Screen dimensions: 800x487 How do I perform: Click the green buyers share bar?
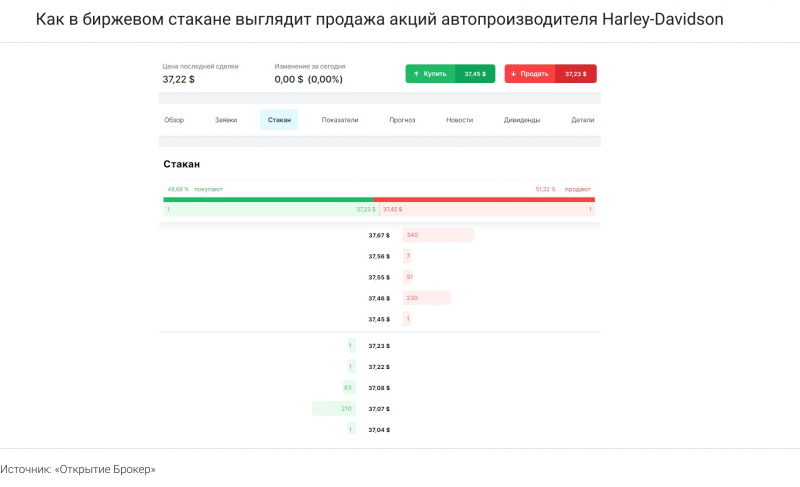pos(268,199)
